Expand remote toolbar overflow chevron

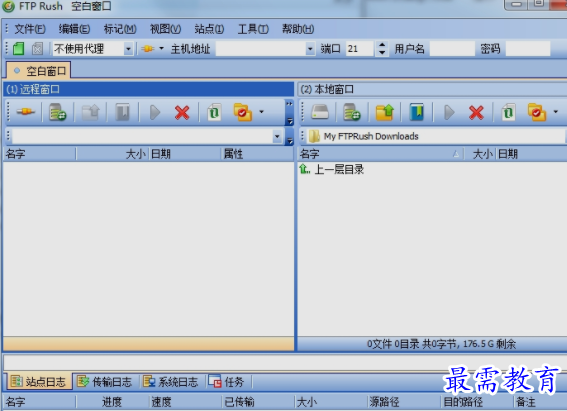[289, 112]
